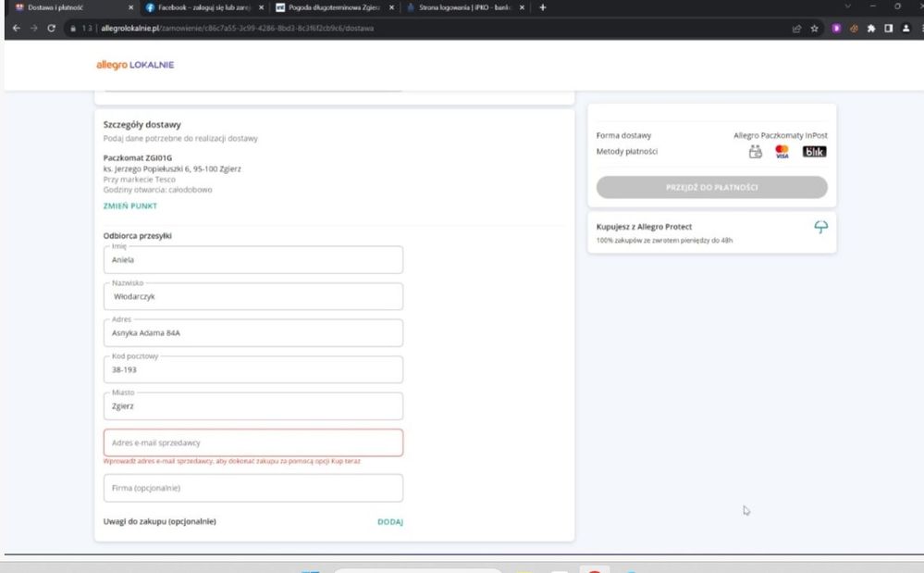Click the share page icon in address bar
Viewport: 924px width, 573px height.
[x=796, y=29]
